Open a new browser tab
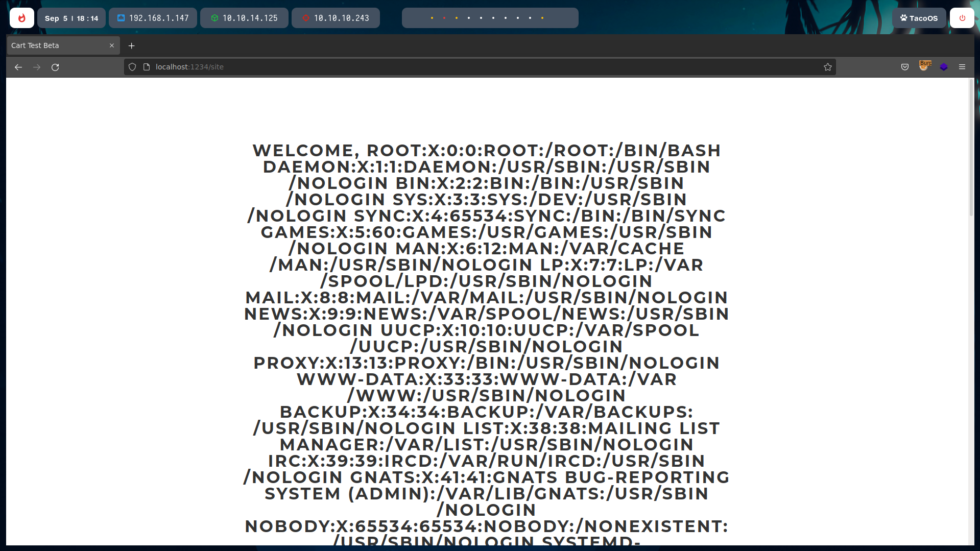The width and height of the screenshot is (980, 551). (x=131, y=45)
